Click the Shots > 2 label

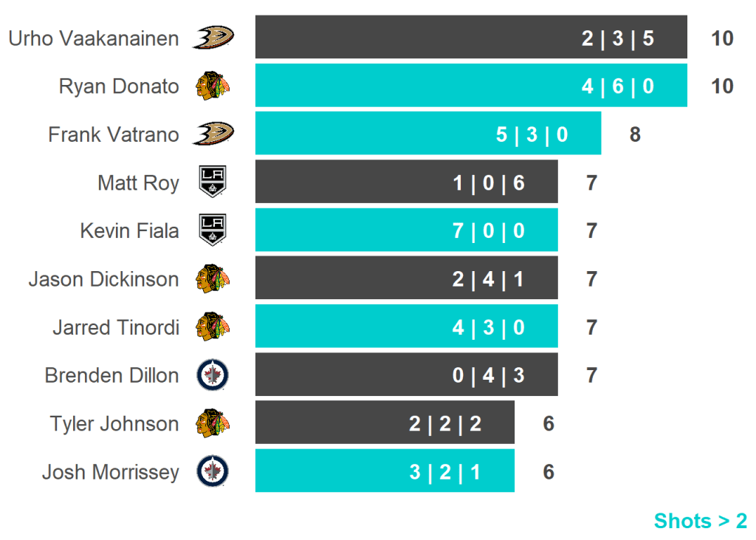coord(700,521)
